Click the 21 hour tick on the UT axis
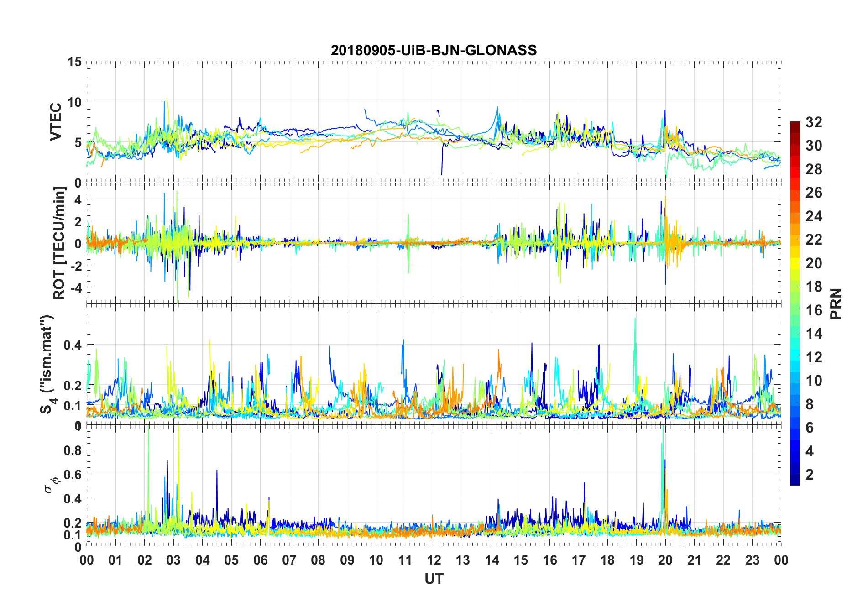 694,560
